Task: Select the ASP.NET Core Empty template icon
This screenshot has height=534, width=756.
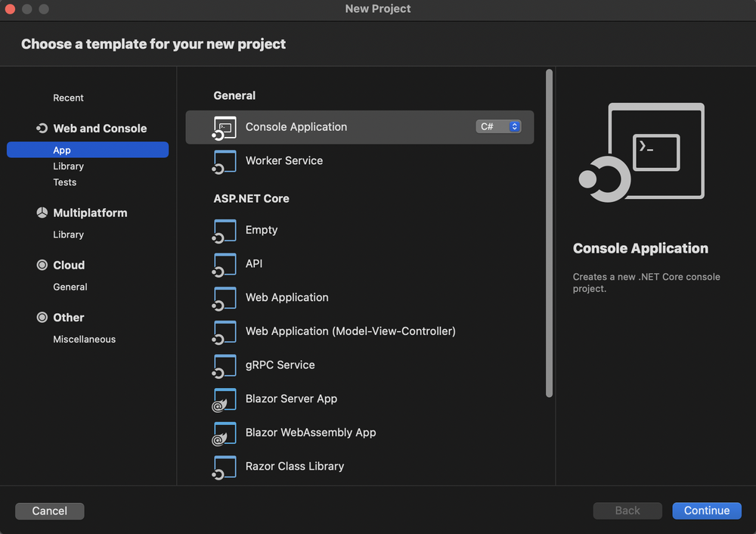Action: coord(225,231)
